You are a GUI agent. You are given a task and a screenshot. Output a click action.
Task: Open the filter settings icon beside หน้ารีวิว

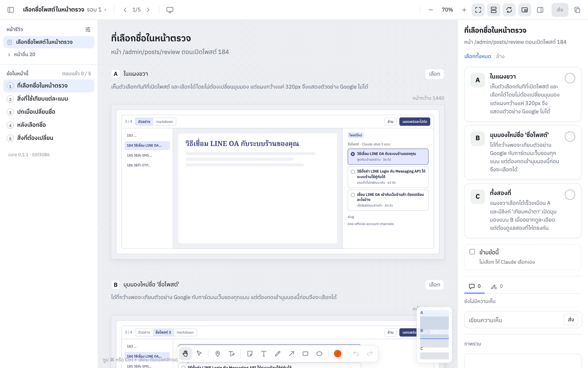pyautogui.click(x=88, y=29)
